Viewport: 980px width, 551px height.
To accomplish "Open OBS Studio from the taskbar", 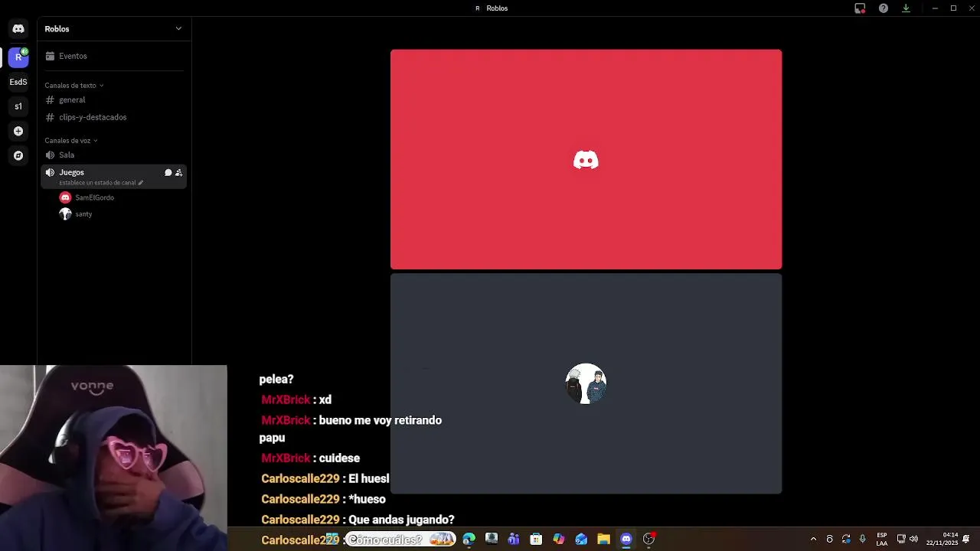I will pyautogui.click(x=648, y=540).
